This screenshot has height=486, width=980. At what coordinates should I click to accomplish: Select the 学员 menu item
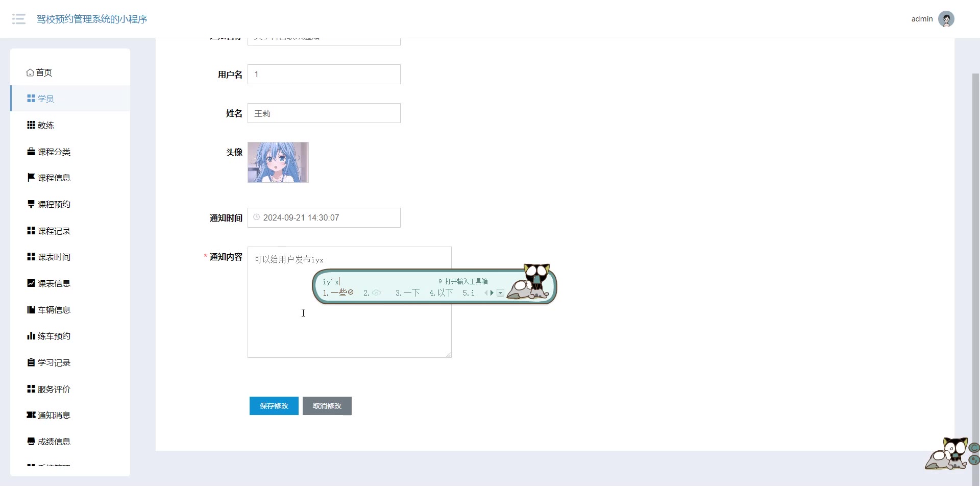click(x=70, y=99)
